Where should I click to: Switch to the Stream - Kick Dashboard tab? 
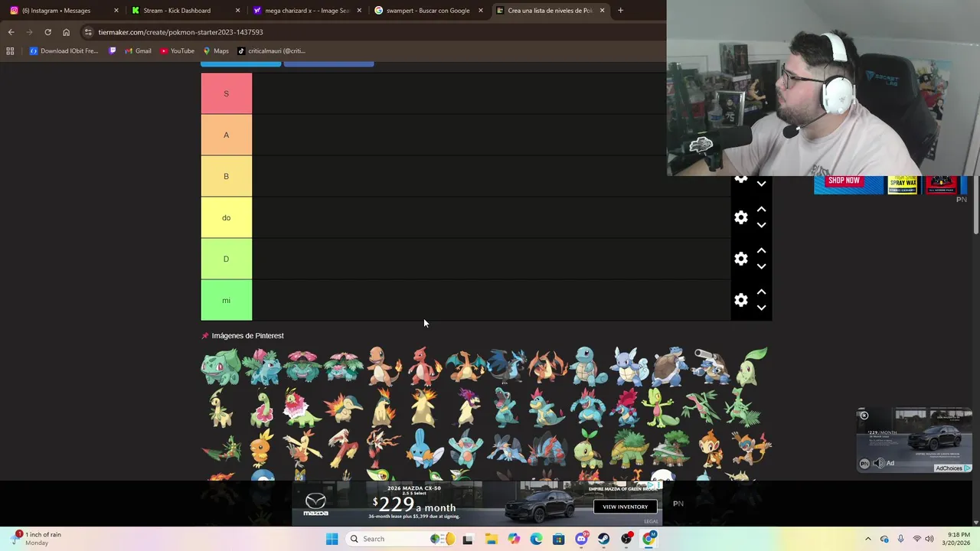click(184, 11)
